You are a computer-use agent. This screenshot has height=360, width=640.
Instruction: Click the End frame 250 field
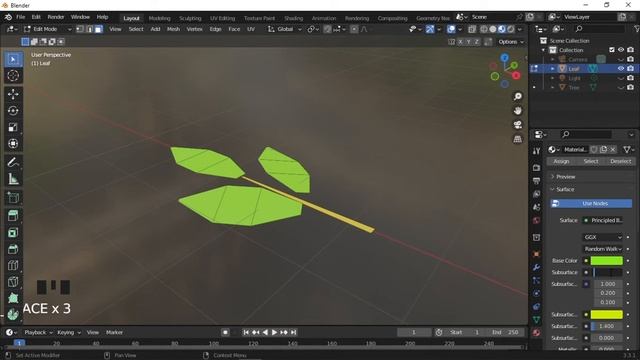click(x=506, y=332)
